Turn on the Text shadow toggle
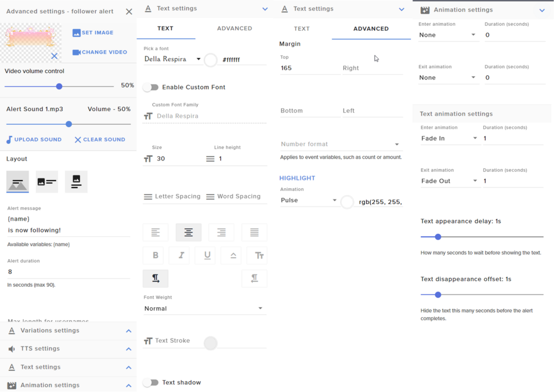Viewport: 554px width, 392px height. point(150,382)
